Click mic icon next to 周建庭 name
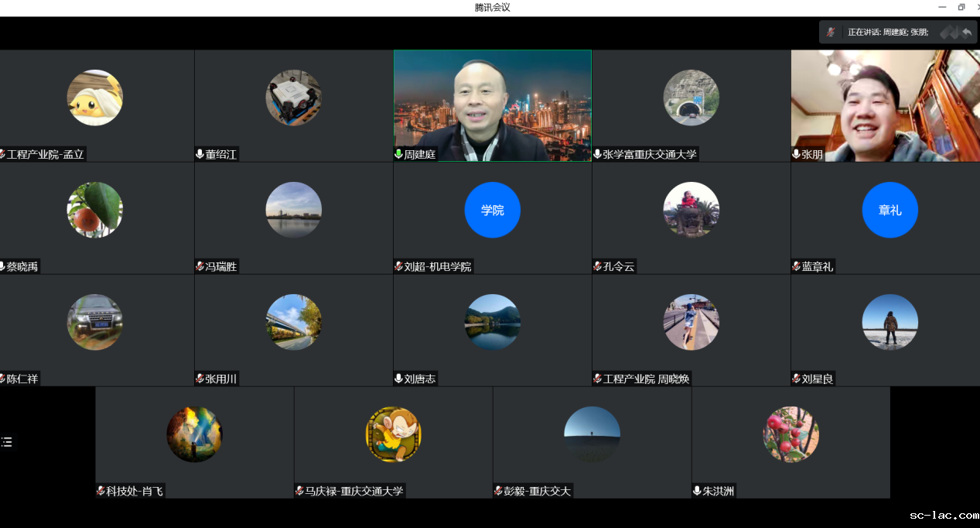The height and width of the screenshot is (528, 980). point(398,154)
